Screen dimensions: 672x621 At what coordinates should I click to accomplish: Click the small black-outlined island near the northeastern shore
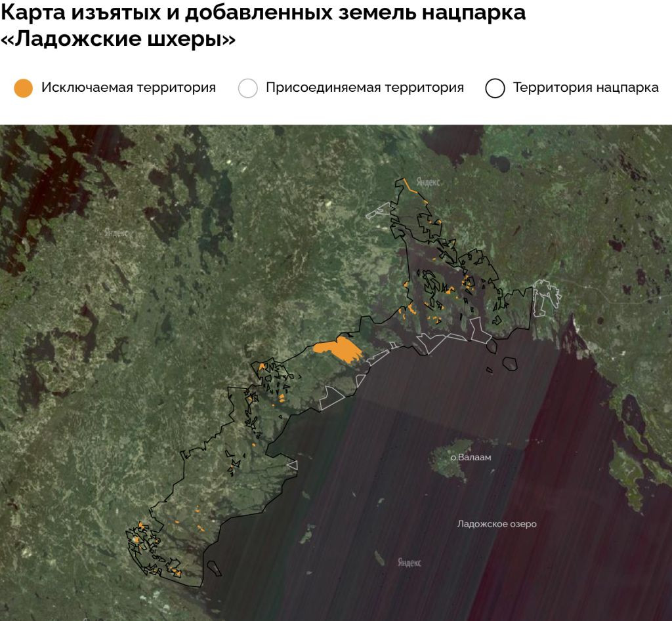point(509,363)
